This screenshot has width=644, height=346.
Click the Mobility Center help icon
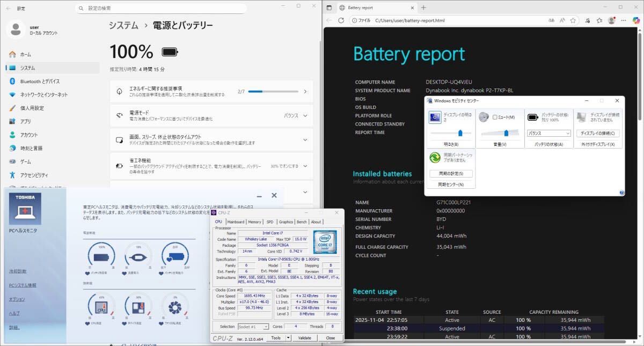click(621, 192)
